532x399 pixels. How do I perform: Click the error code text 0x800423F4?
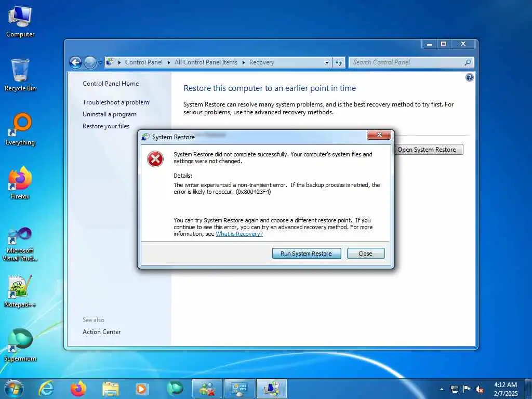click(254, 192)
